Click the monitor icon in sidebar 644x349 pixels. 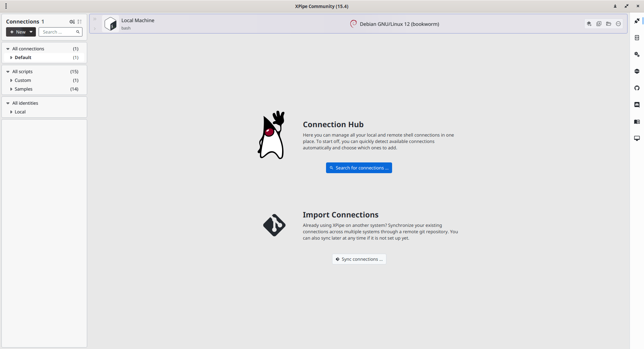click(637, 138)
